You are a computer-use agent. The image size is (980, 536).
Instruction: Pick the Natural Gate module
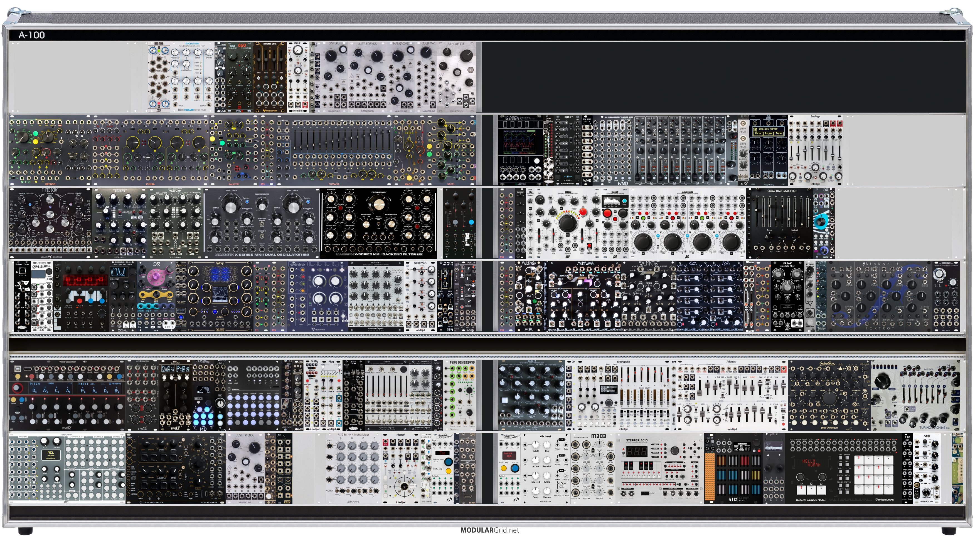270,77
